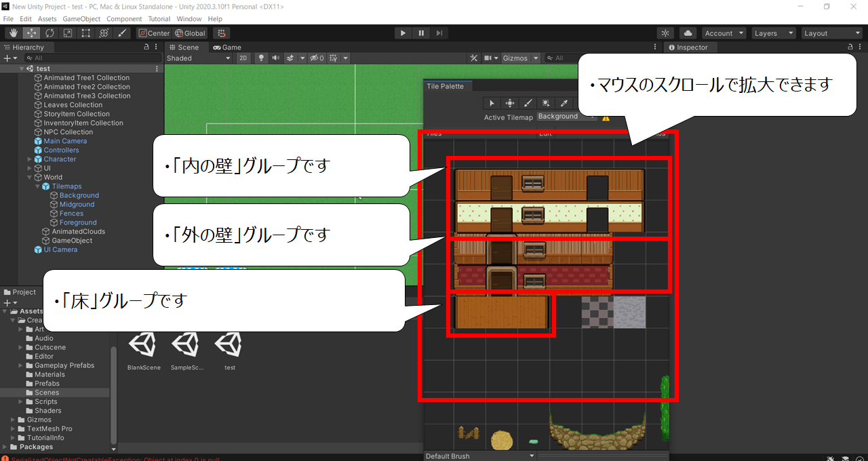The image size is (868, 461).
Task: Expand the Character object
Action: tap(30, 159)
